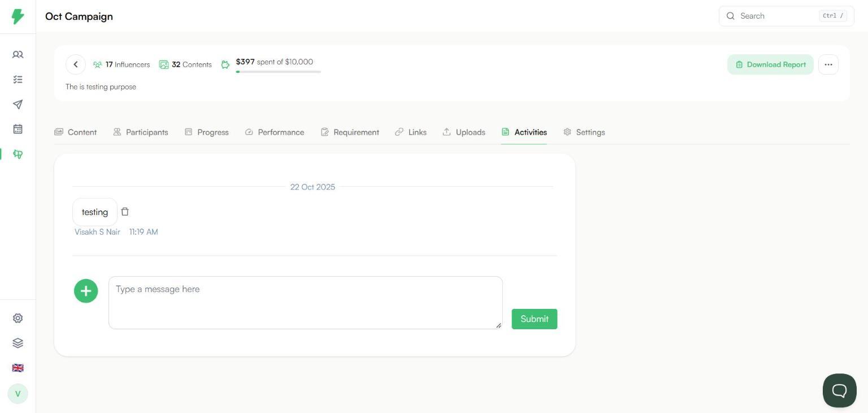
Task: Click The is testing purpose description
Action: click(x=101, y=87)
